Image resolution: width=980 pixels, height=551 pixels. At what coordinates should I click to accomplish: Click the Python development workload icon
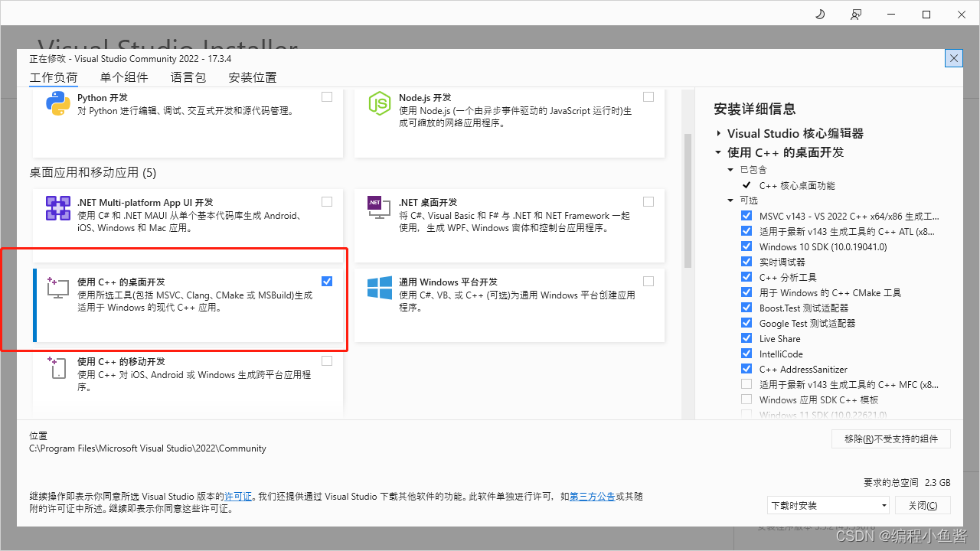point(58,103)
